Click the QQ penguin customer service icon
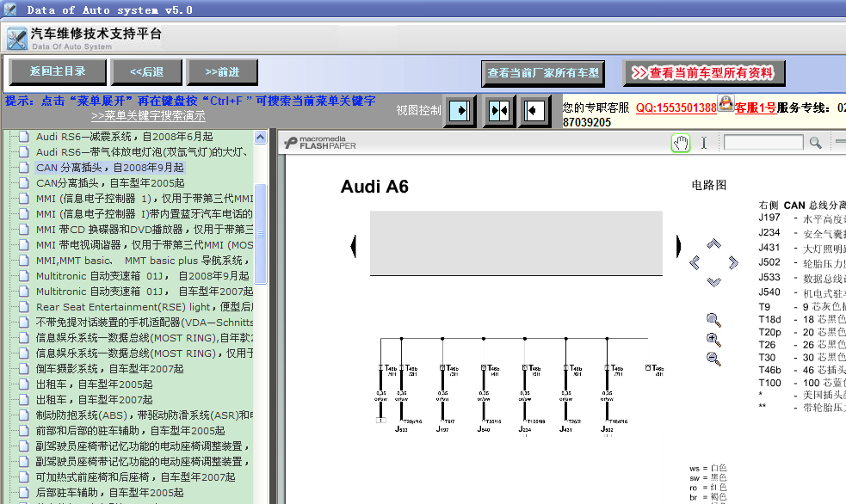This screenshot has width=846, height=504. (726, 103)
